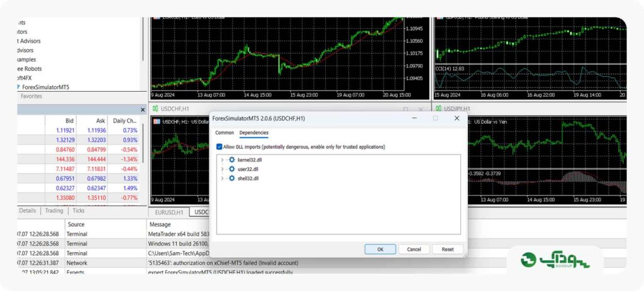
Task: Click bid value 144.336
Action: pyautogui.click(x=65, y=159)
